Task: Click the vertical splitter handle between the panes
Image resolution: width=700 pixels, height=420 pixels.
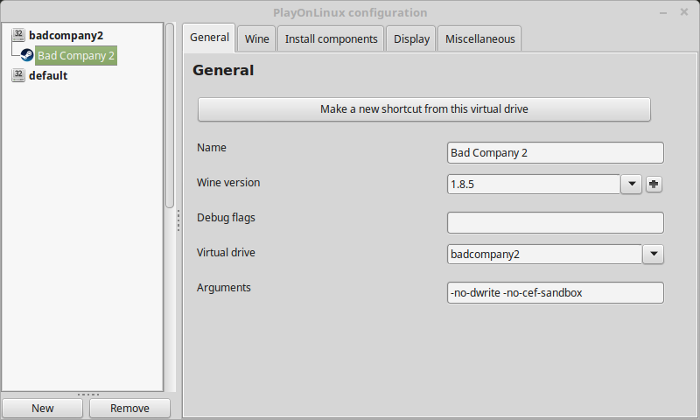Action: [179, 220]
